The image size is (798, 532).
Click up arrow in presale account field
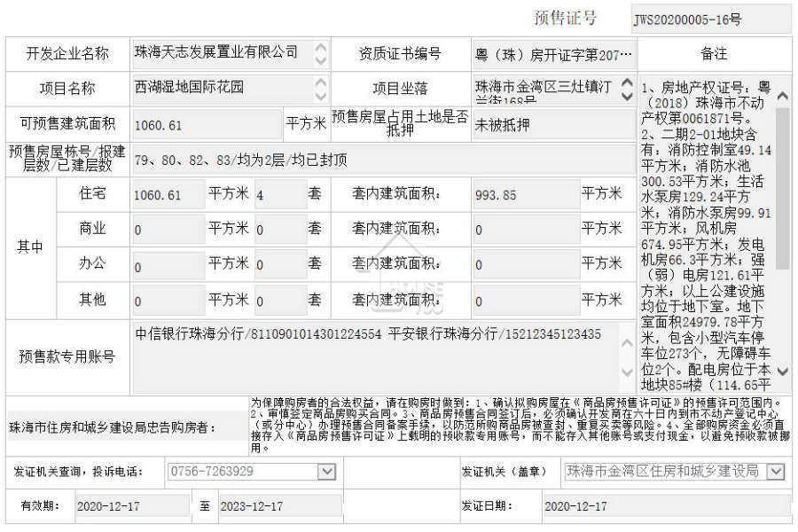(x=627, y=342)
